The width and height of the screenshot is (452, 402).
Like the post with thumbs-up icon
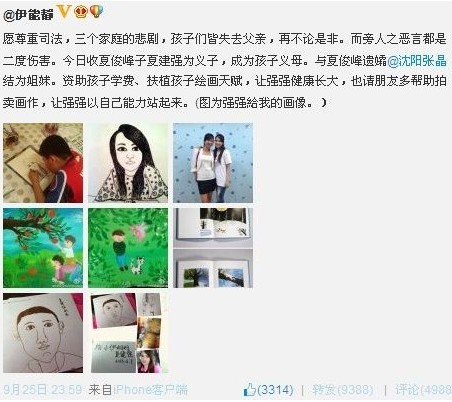pyautogui.click(x=249, y=389)
